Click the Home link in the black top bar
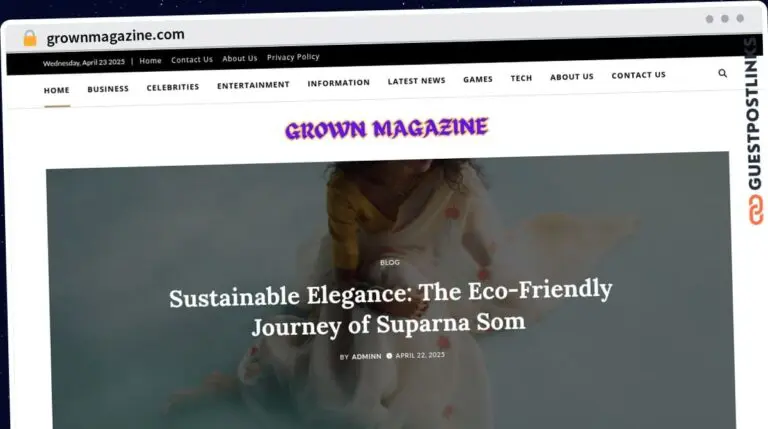The width and height of the screenshot is (768, 429). pos(150,61)
